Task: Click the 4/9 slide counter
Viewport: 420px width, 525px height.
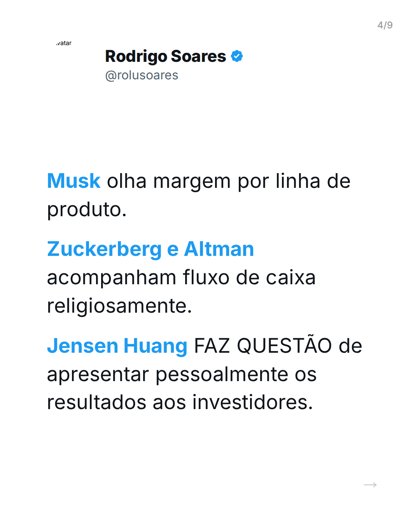Action: (385, 25)
